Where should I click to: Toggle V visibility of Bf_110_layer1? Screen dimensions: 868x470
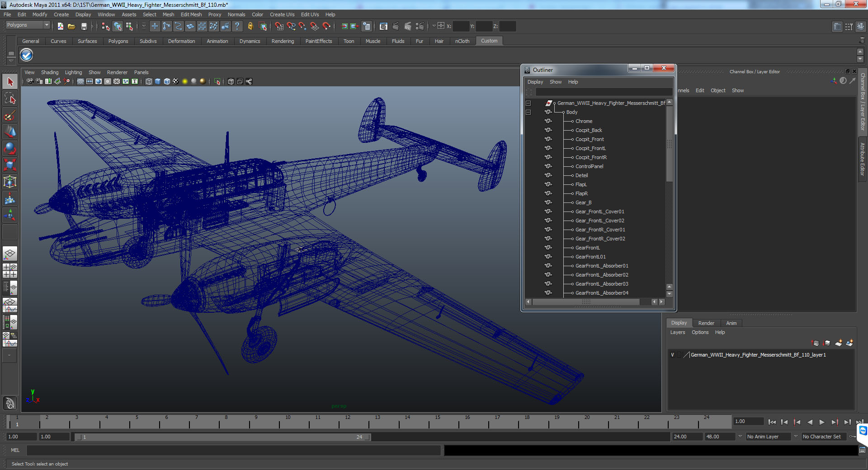point(672,355)
